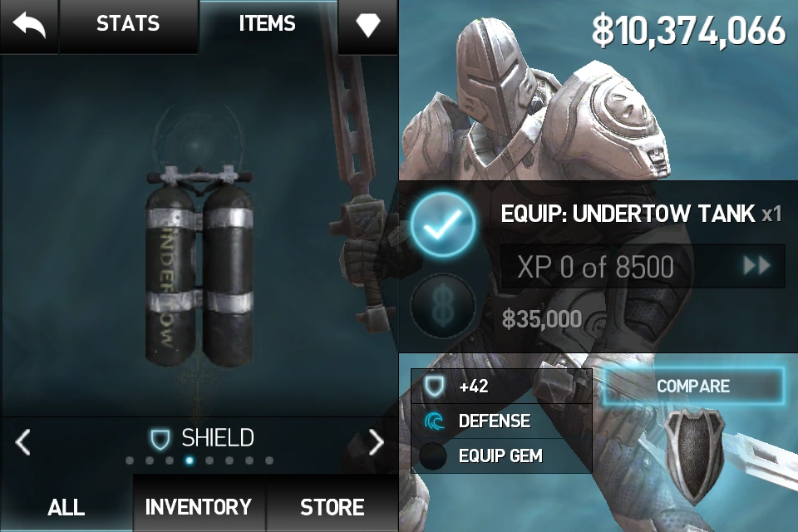Tap the Undertow Tank item preview
The image size is (798, 532).
(199, 266)
